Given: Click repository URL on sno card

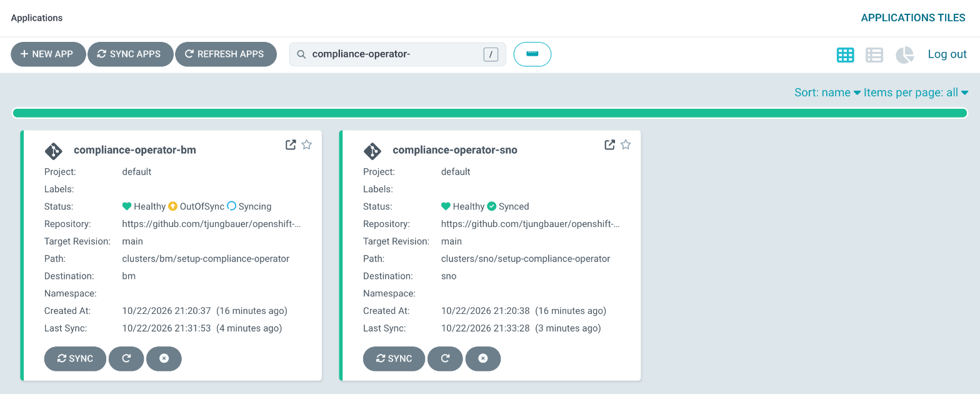Looking at the screenshot, I should pyautogui.click(x=531, y=224).
